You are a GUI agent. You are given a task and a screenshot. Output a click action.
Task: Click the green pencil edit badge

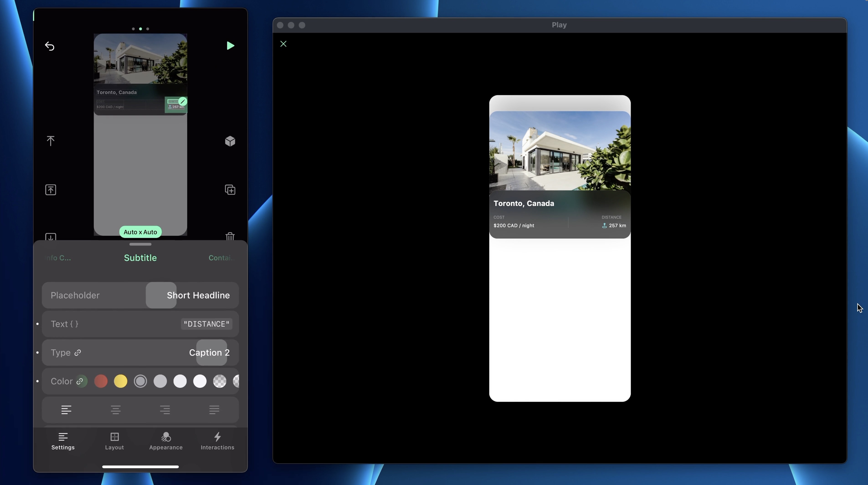183,101
